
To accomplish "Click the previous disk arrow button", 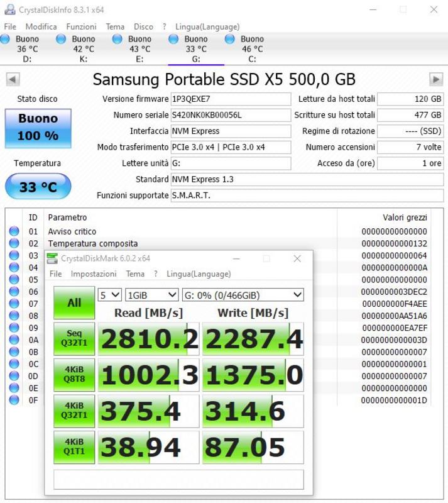I will (13, 79).
